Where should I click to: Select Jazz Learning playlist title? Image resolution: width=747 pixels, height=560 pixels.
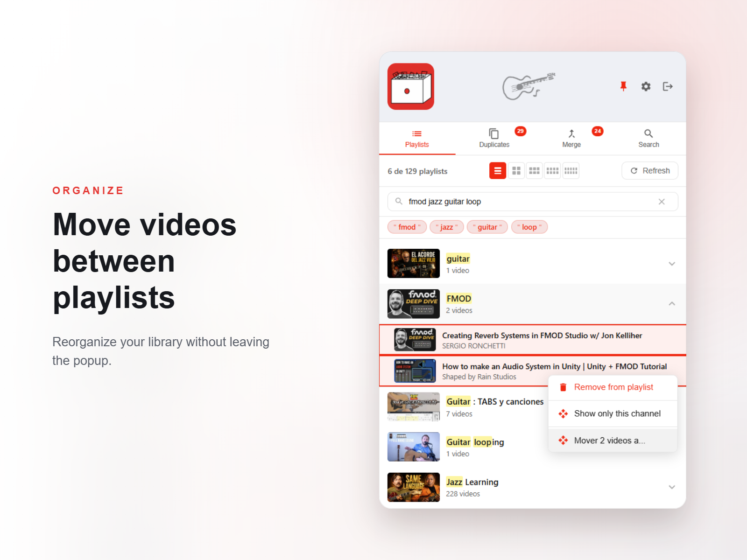(x=472, y=482)
